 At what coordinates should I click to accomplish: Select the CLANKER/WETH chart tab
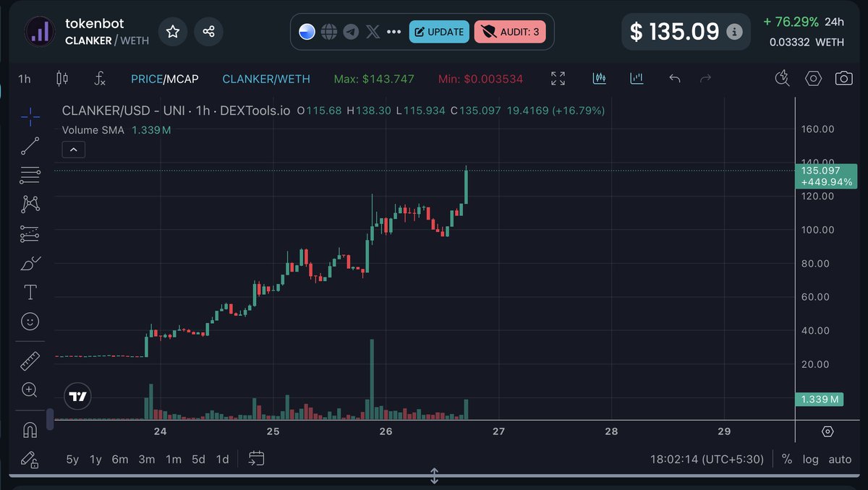265,79
